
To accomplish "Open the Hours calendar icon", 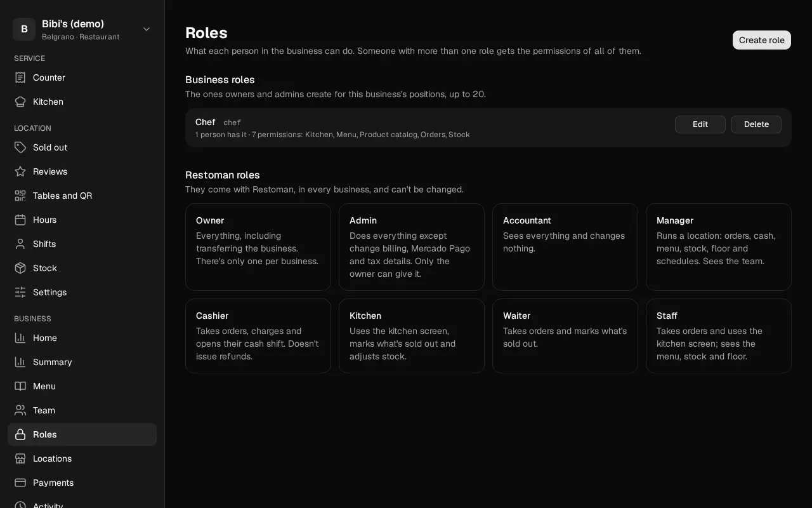I will coord(20,220).
